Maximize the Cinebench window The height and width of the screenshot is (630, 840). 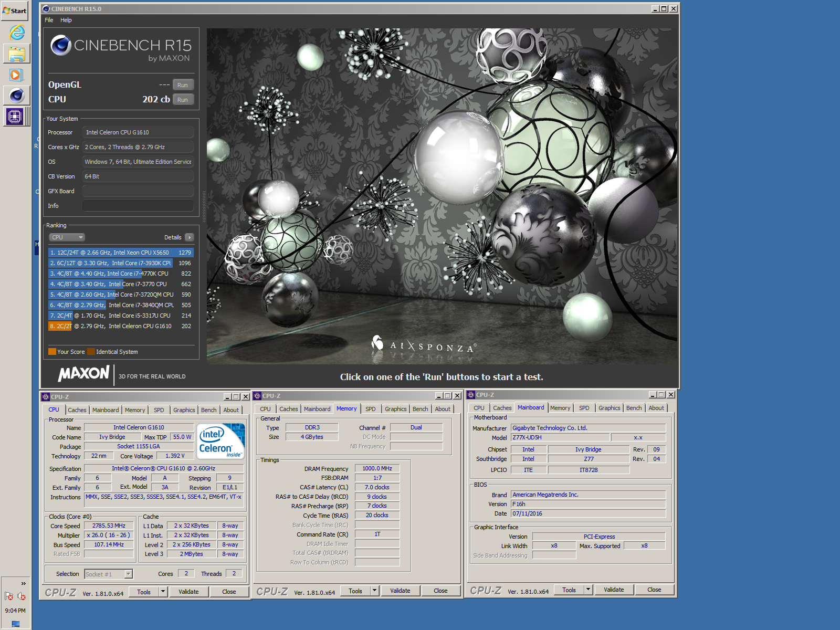tap(664, 9)
